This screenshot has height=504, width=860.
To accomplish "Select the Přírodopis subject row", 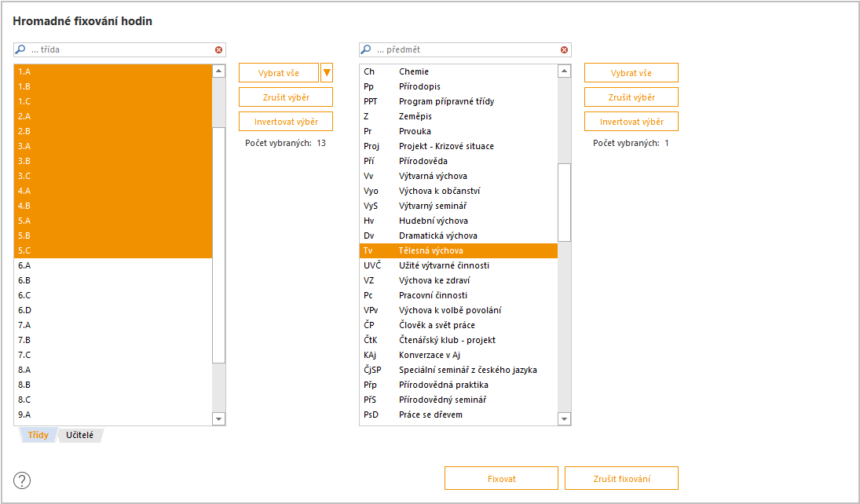I will 459,86.
